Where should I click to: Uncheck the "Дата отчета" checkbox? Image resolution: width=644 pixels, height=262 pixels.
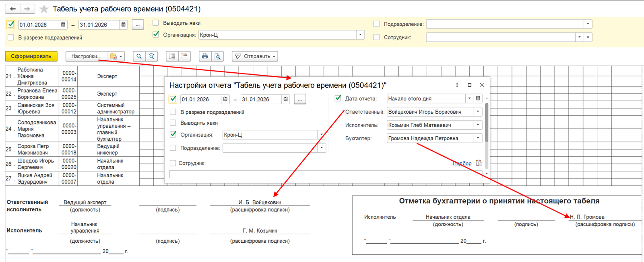[338, 98]
